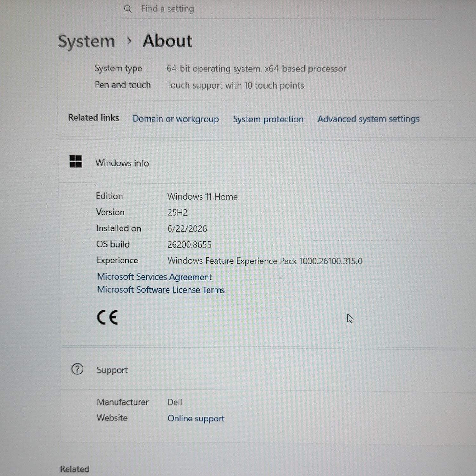This screenshot has height=476, width=476.
Task: Open Microsoft Software License Terms link
Action: [x=161, y=290]
